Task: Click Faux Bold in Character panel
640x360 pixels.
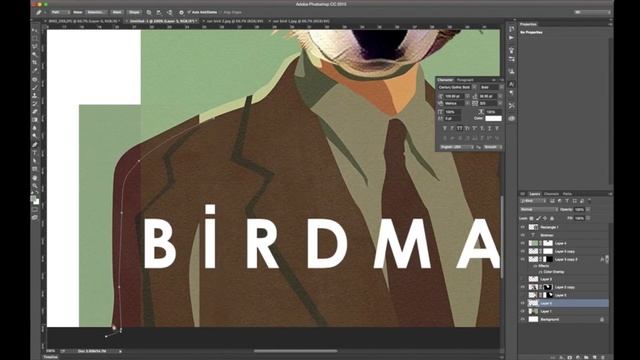Action: tap(444, 129)
